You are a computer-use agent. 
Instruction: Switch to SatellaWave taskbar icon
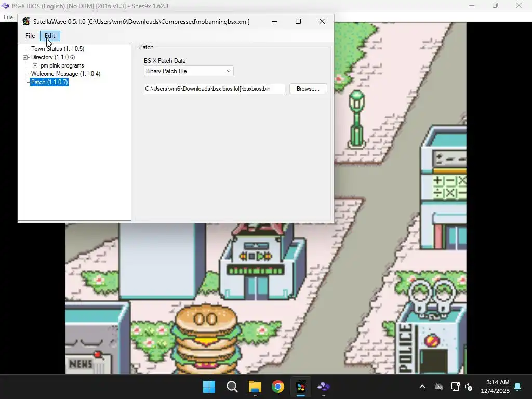(301, 387)
